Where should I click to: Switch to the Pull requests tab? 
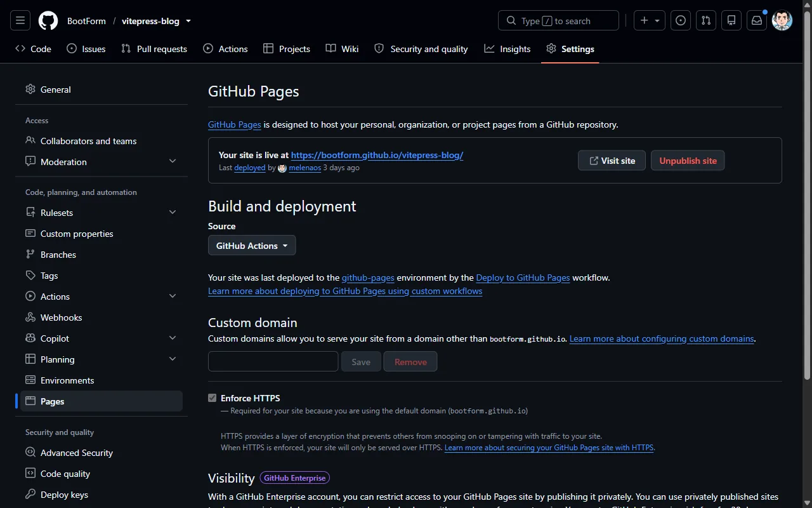point(154,49)
